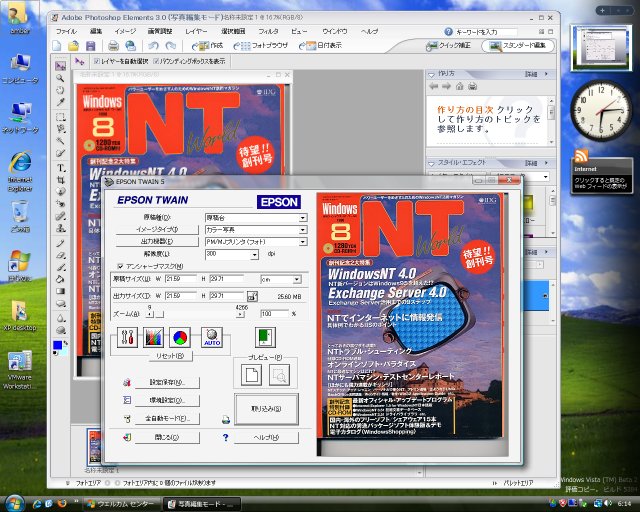Click the リセット button
The image size is (640, 512).
click(170, 356)
